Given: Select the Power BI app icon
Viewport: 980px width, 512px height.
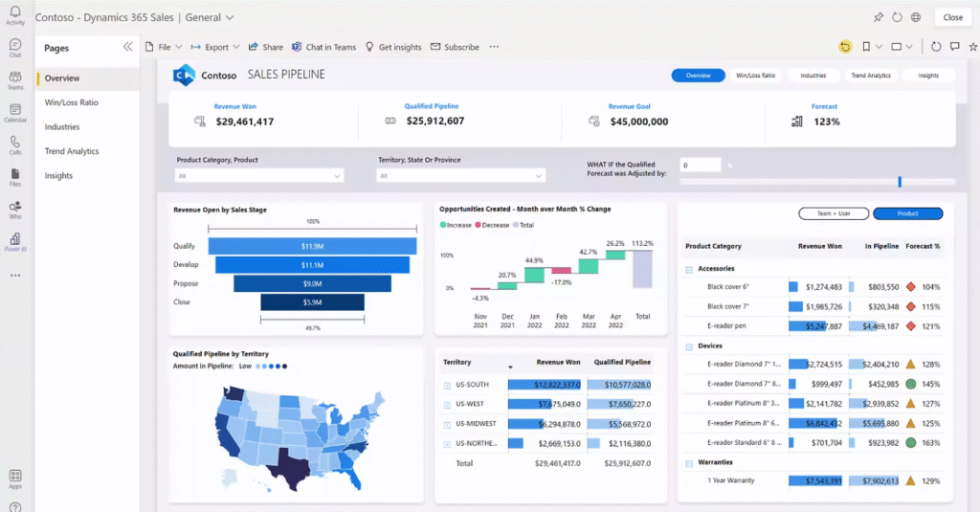Looking at the screenshot, I should click(x=15, y=242).
